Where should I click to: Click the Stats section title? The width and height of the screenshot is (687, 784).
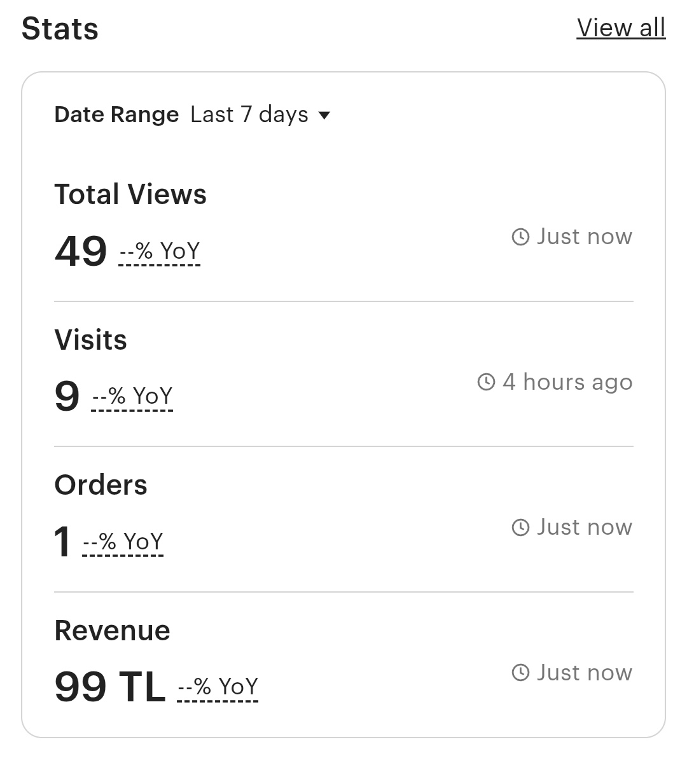pyautogui.click(x=60, y=29)
